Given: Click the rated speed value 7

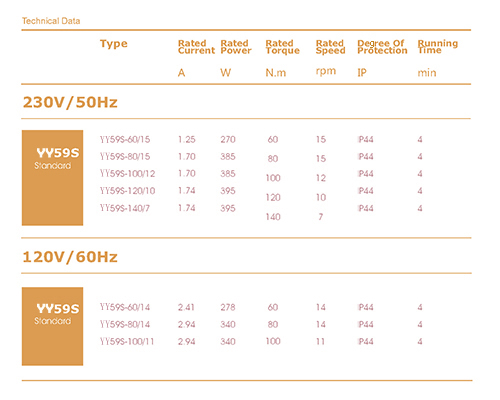Looking at the screenshot, I should point(321,217).
